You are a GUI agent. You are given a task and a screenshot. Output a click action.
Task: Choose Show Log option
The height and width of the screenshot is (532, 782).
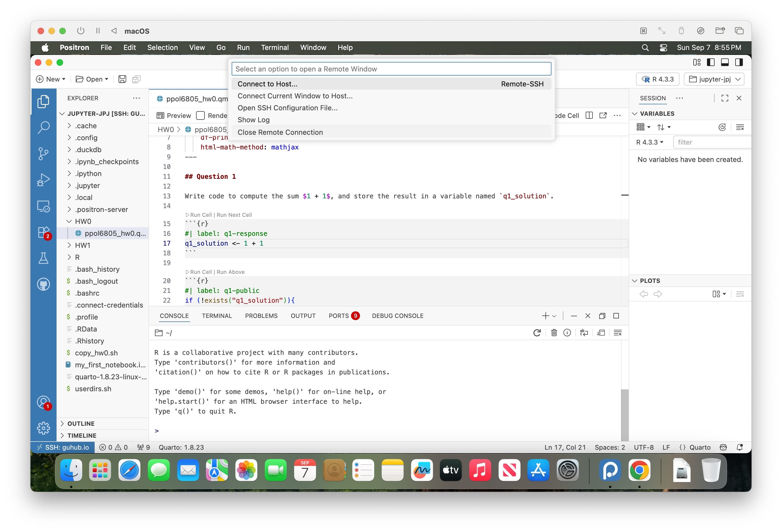point(391,120)
